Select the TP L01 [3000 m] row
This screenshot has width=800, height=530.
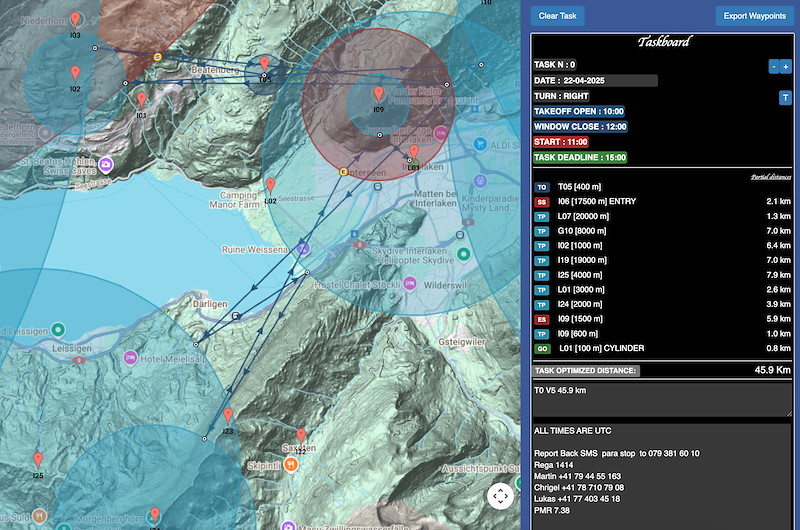click(662, 290)
